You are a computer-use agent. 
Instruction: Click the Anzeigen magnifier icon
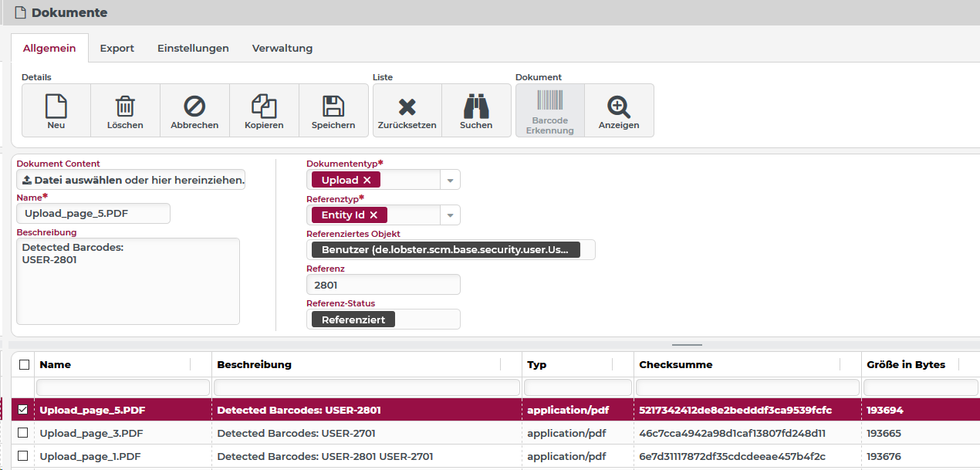(x=619, y=106)
